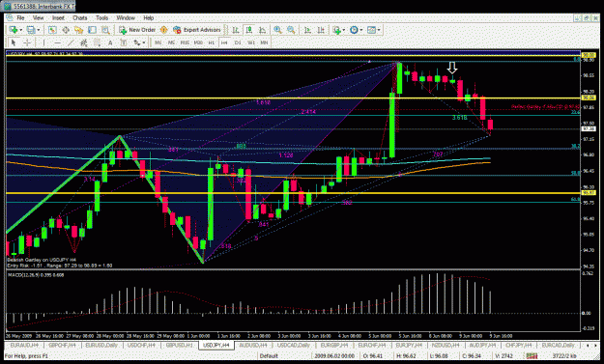Enable chart auto scroll icon
604x364 pixels.
(x=307, y=30)
